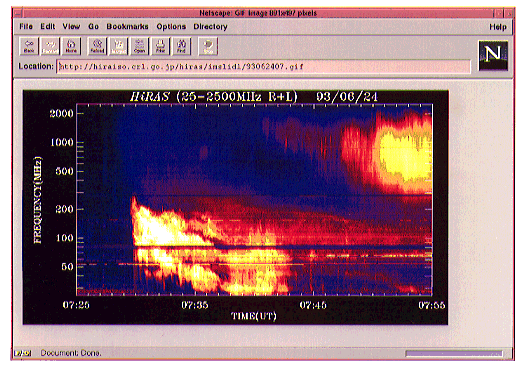This screenshot has height=369, width=520.
Task: Open the View menu
Action: click(71, 26)
